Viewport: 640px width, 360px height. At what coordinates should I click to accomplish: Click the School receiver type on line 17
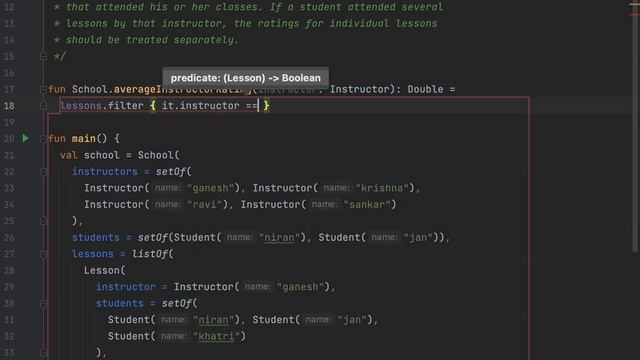click(x=90, y=89)
